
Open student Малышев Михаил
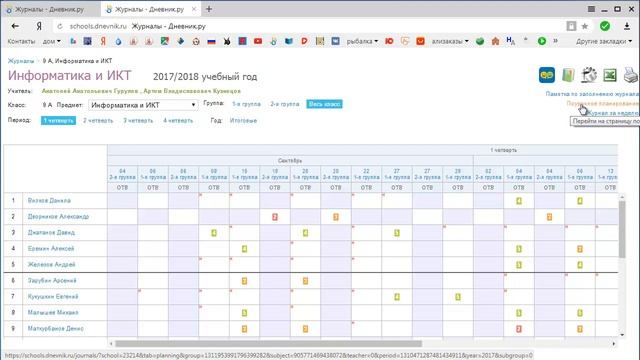point(53,312)
